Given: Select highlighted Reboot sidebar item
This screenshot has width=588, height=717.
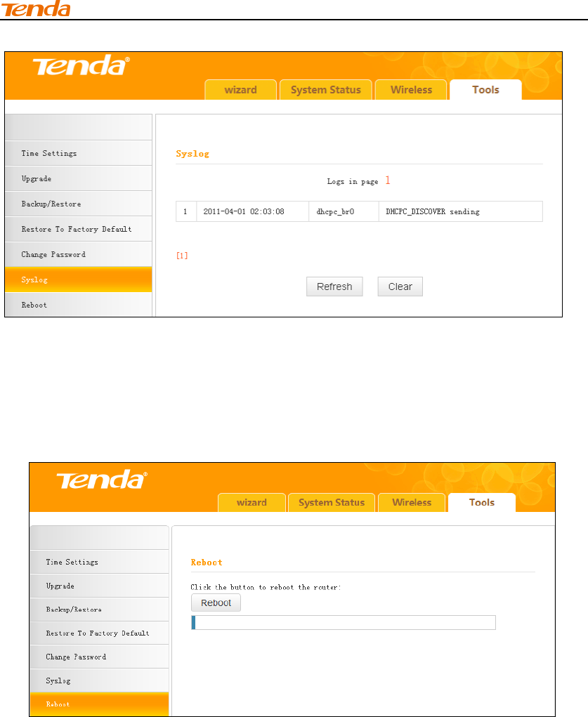Looking at the screenshot, I should click(x=99, y=704).
